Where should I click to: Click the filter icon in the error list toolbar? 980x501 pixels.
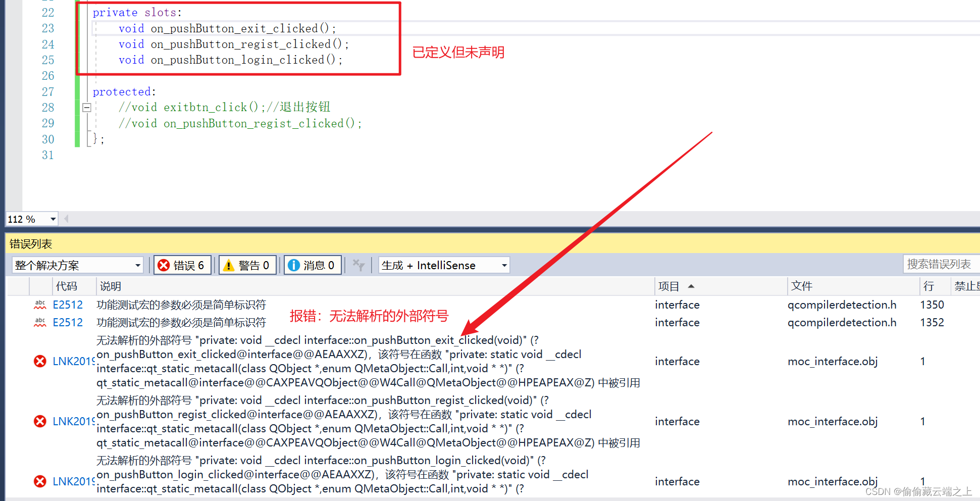358,265
